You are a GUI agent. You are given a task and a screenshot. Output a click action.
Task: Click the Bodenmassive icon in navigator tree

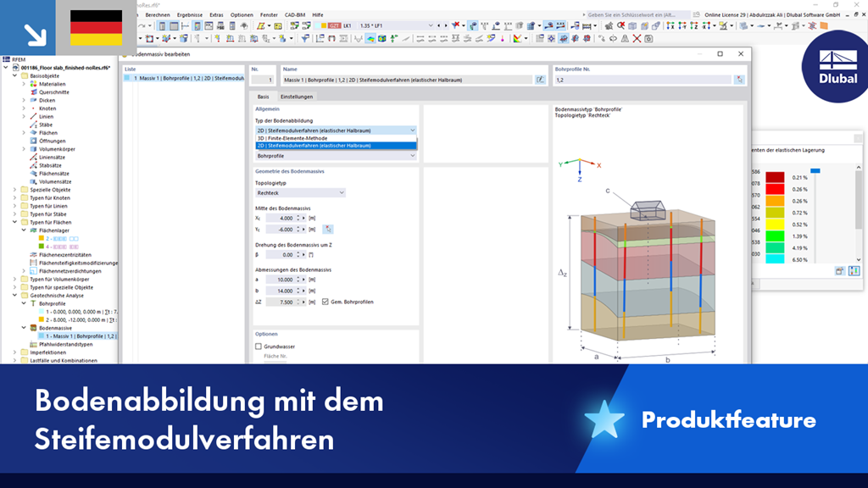point(33,328)
